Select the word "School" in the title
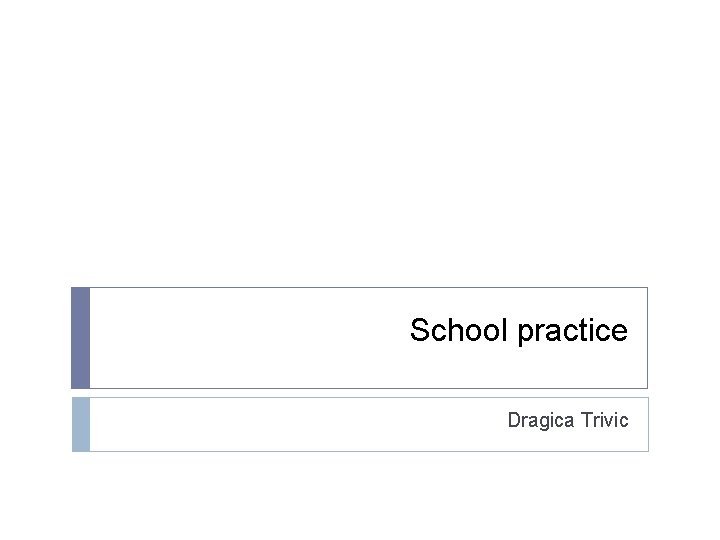This screenshot has width=720, height=540. click(x=459, y=331)
